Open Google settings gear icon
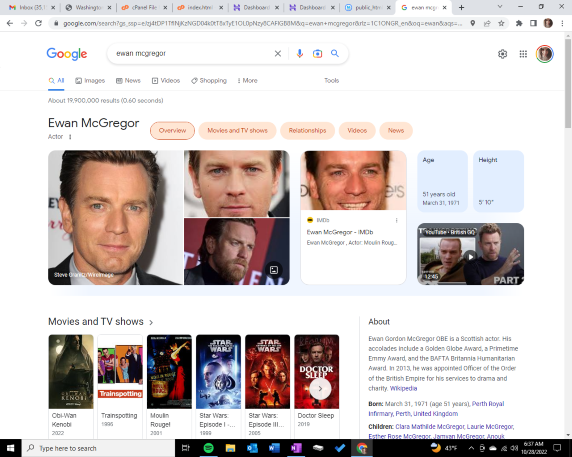The width and height of the screenshot is (572, 457). tap(502, 54)
